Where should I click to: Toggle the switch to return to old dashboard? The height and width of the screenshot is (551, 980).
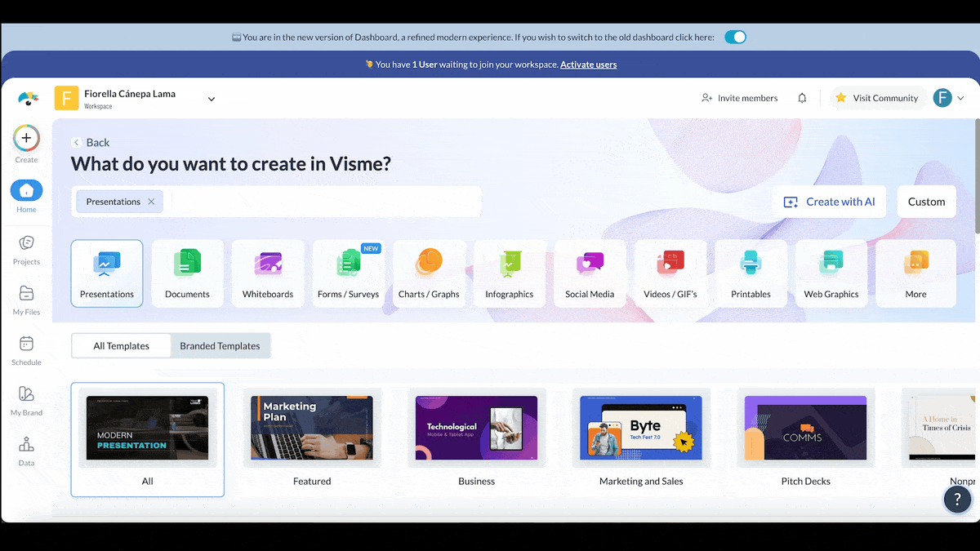click(x=734, y=36)
